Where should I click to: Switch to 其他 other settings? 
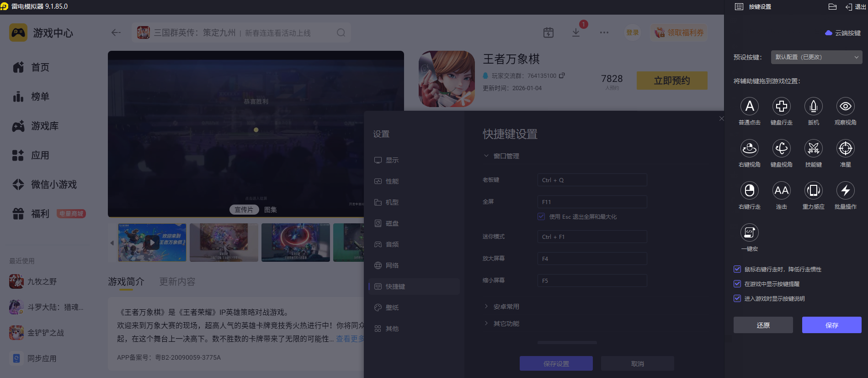point(414,329)
